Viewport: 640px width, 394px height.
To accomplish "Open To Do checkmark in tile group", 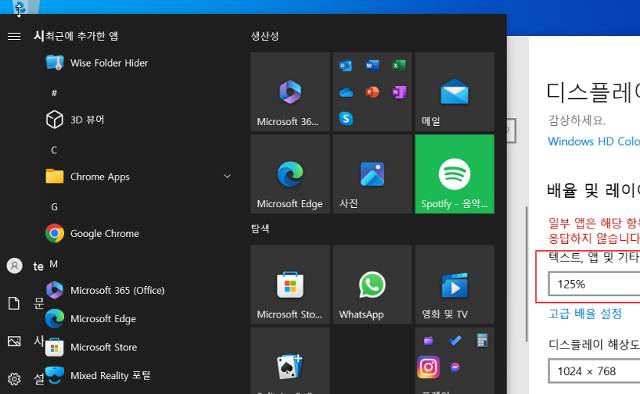I will click(455, 340).
